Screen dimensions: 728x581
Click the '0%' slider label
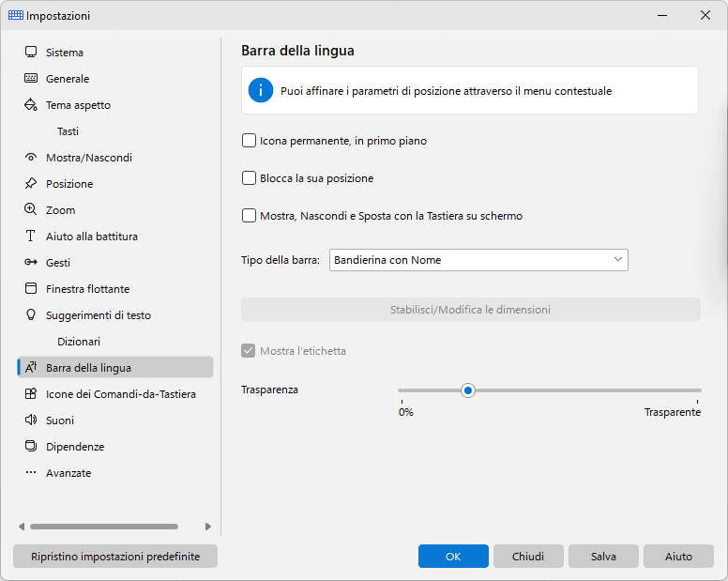[x=406, y=412]
